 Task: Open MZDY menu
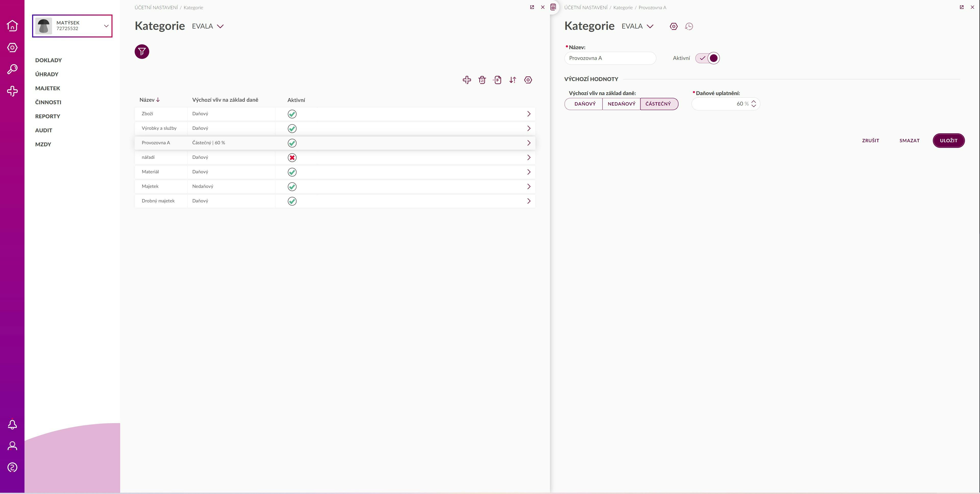click(43, 145)
